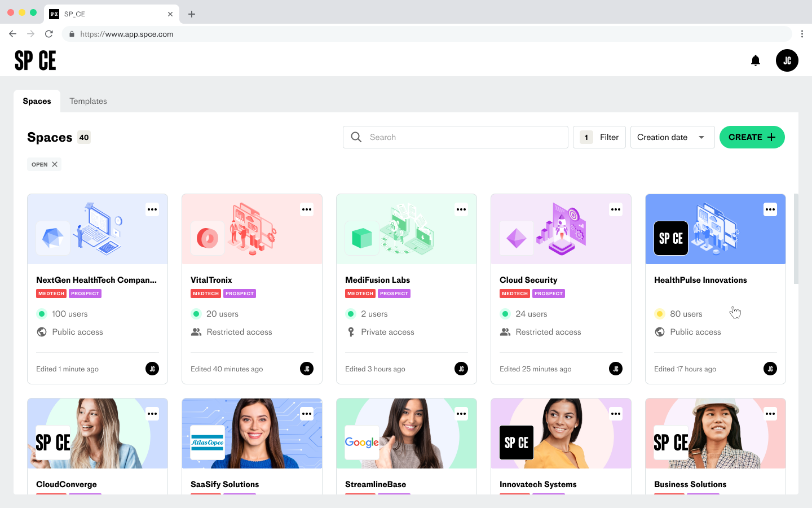Select the Spaces tab

(37, 101)
